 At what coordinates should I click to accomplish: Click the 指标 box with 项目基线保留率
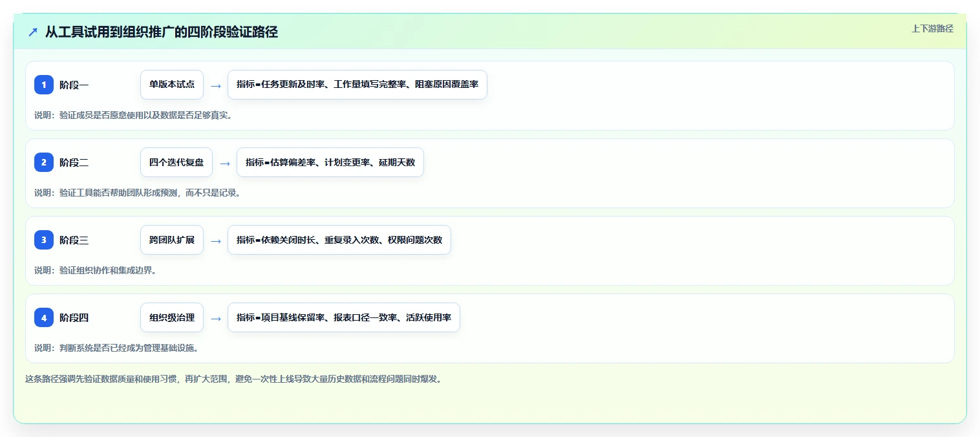pyautogui.click(x=344, y=317)
